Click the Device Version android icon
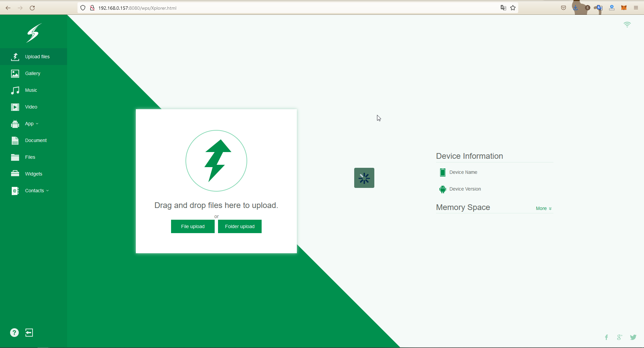 443,189
